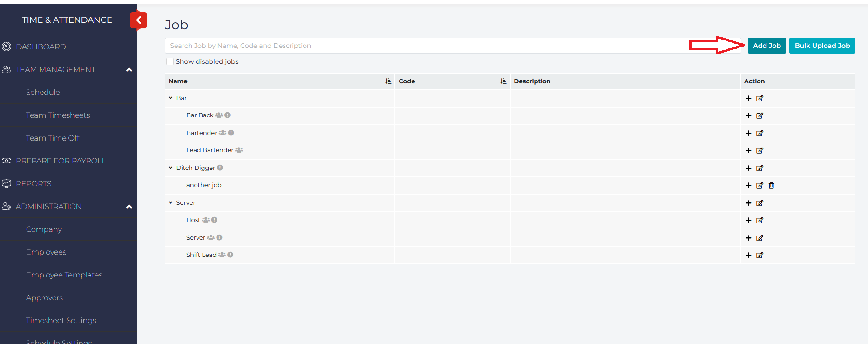Click the Add Job button
Image resolution: width=868 pixels, height=344 pixels.
tap(766, 46)
